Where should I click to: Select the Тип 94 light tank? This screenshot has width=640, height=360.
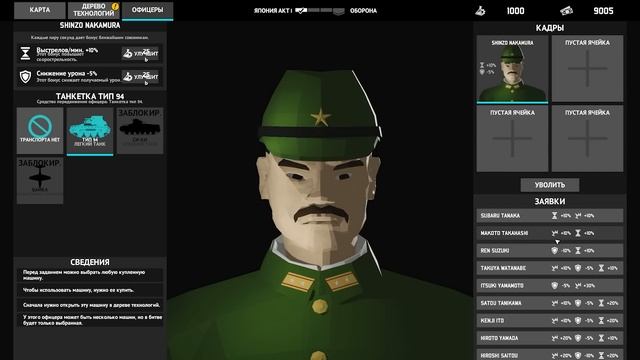pos(90,131)
